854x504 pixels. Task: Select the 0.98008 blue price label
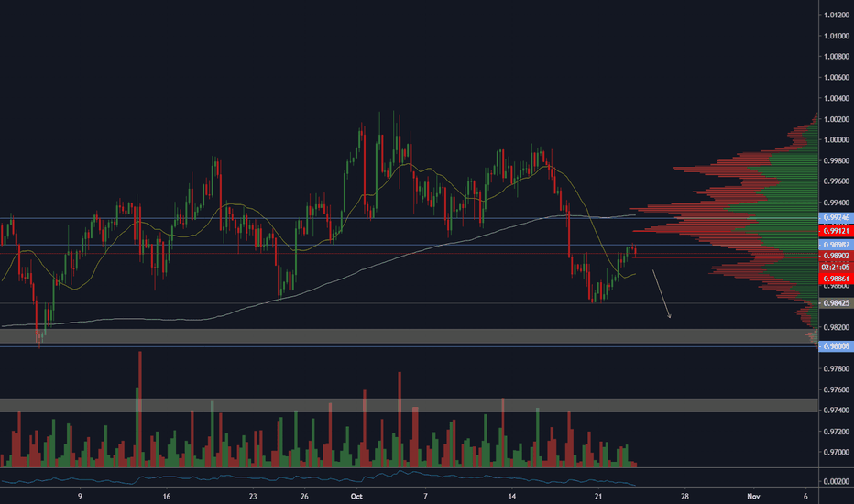pyautogui.click(x=836, y=346)
